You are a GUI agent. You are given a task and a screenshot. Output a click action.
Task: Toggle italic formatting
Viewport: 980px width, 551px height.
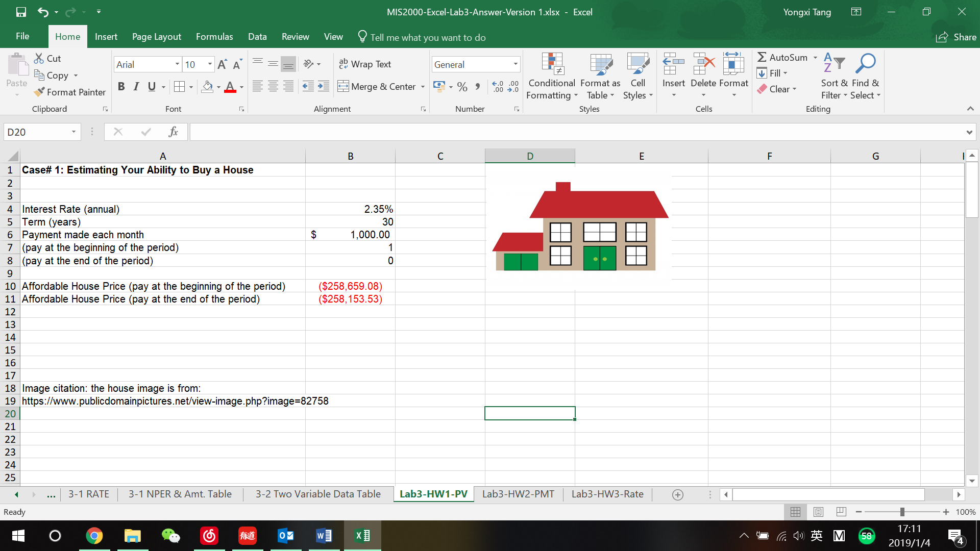pyautogui.click(x=136, y=87)
